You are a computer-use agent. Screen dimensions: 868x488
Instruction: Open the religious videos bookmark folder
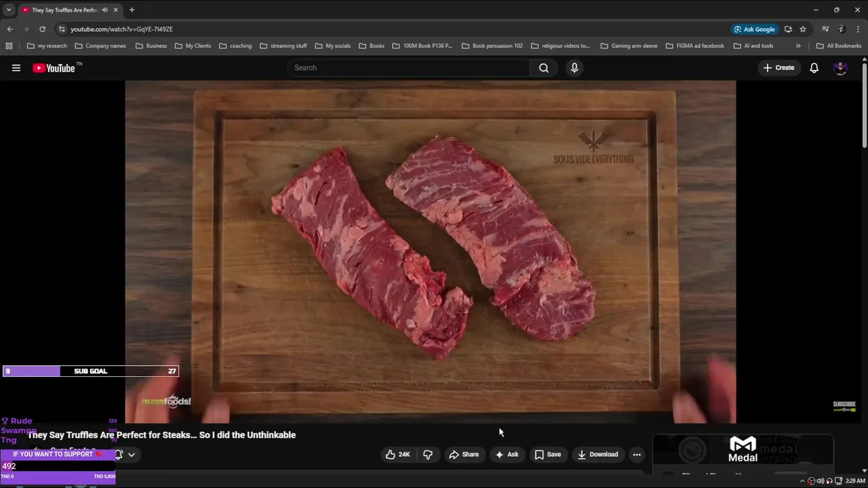(x=560, y=46)
